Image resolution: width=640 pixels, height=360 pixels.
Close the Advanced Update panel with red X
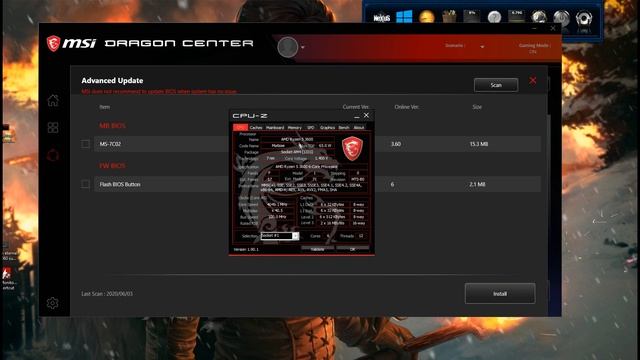click(x=533, y=80)
